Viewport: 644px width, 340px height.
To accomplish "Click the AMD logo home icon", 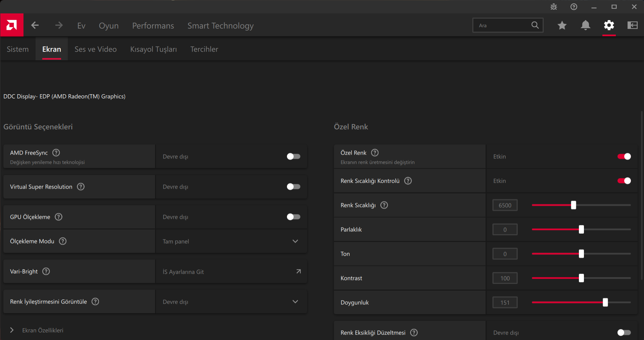I will (x=12, y=25).
